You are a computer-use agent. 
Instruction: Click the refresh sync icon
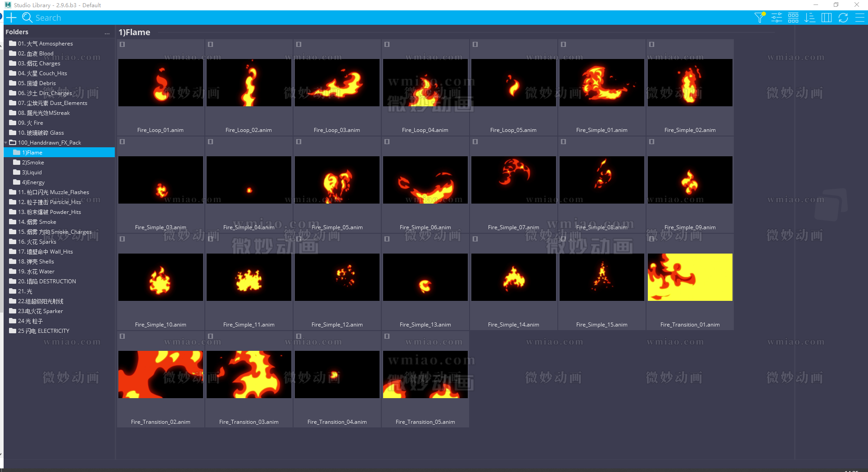point(843,18)
